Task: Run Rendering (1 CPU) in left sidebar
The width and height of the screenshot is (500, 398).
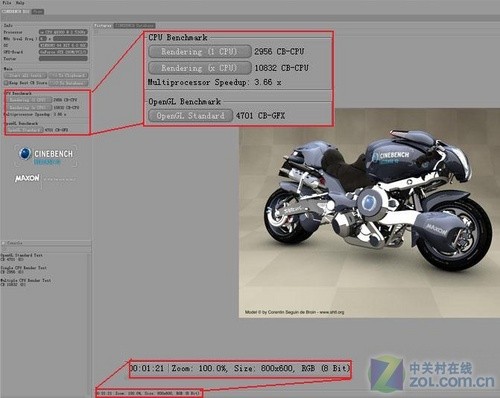Action: pos(28,100)
